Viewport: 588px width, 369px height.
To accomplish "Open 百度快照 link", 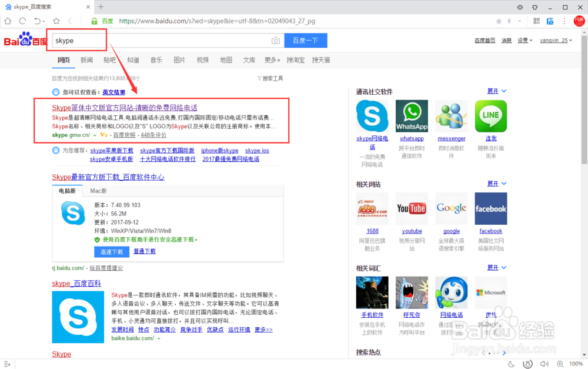I will pos(124,135).
